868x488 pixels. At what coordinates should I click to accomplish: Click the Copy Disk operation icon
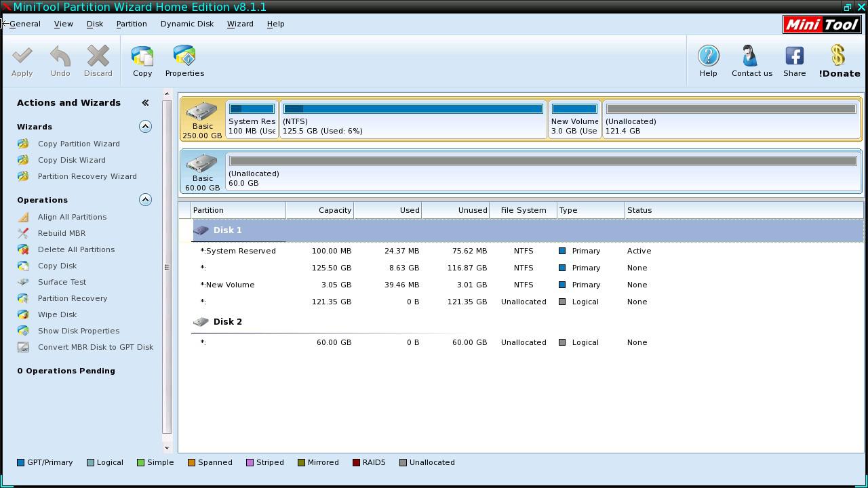coord(23,266)
